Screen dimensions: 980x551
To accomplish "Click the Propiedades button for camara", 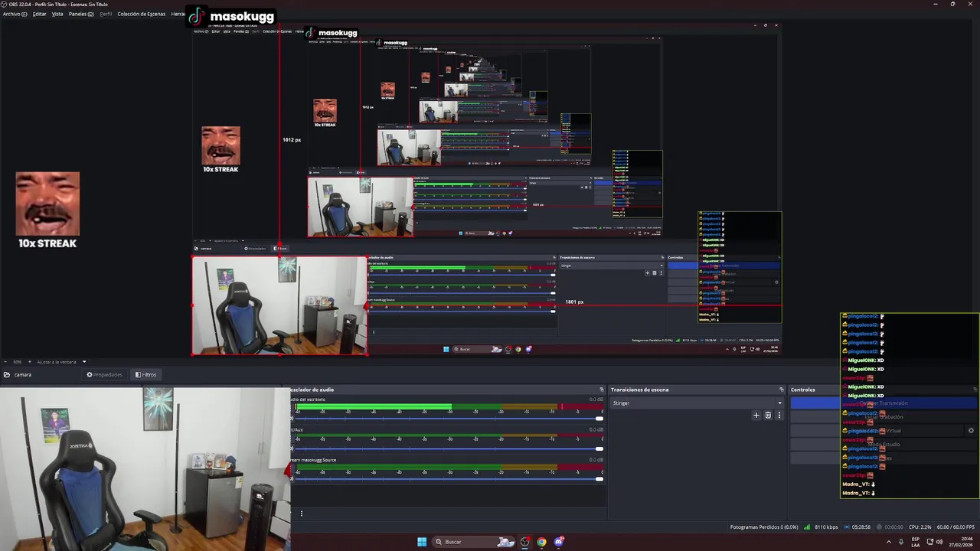I will pos(104,374).
